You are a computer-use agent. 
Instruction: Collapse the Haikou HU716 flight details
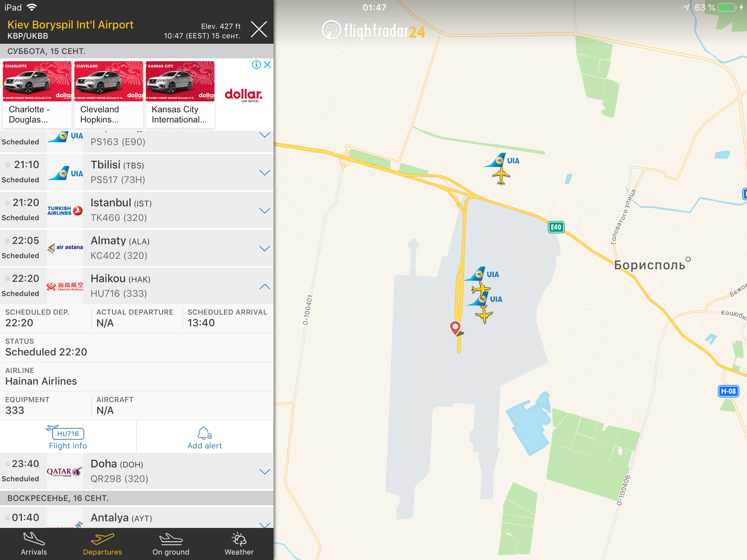point(264,287)
